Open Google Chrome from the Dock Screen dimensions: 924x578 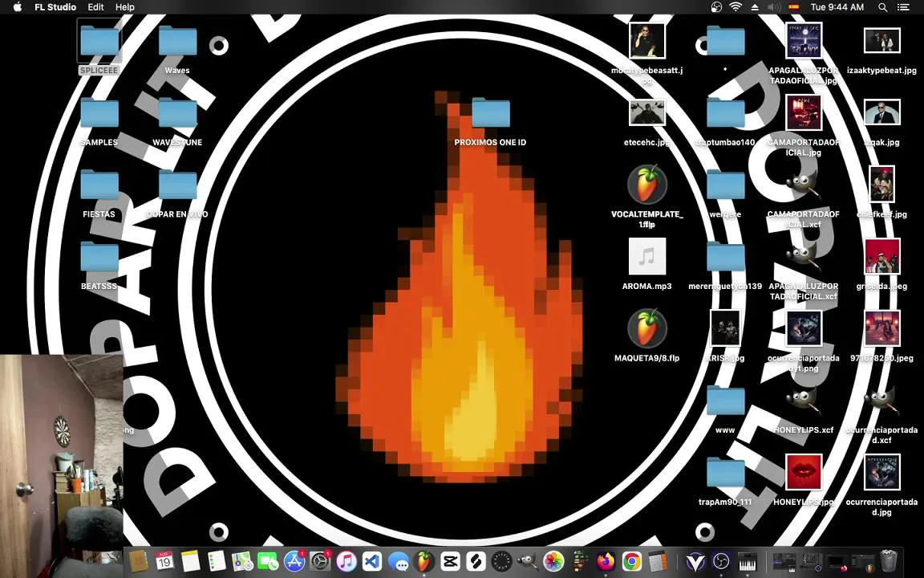click(631, 561)
